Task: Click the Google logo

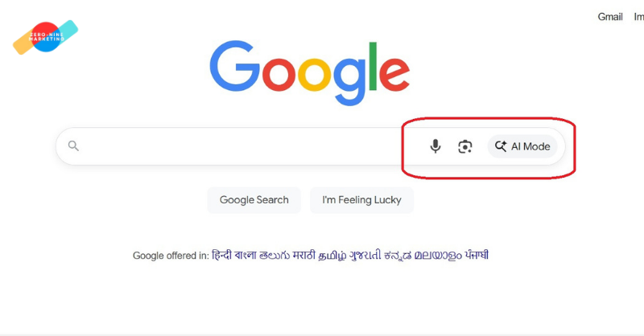Action: coord(310,70)
